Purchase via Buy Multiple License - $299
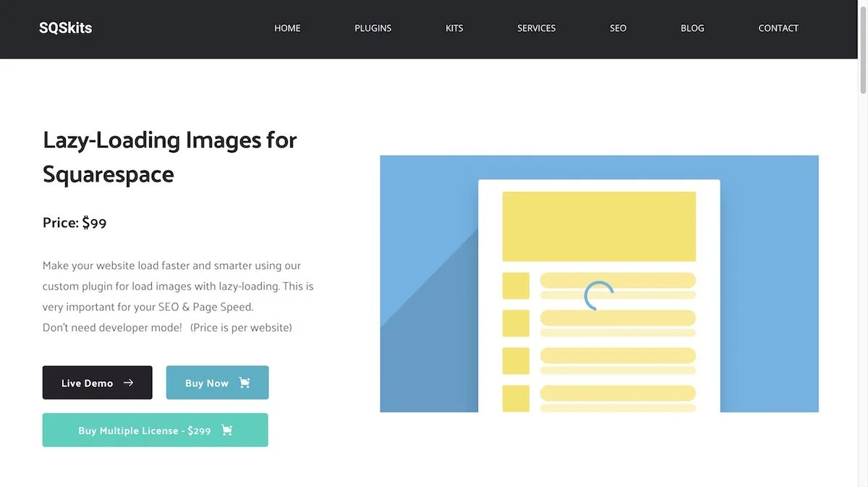 [x=155, y=429]
